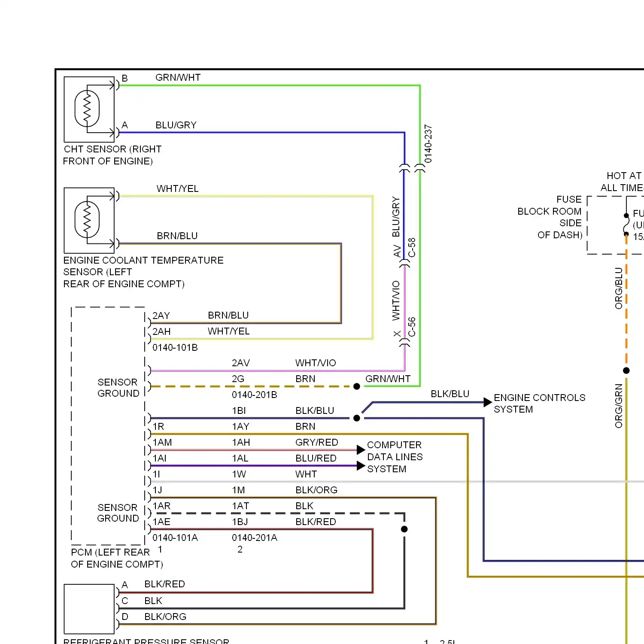This screenshot has width=644, height=644.
Task: Select the BLK/BLU label beside the Engine Controls arrow
Action: [450, 394]
